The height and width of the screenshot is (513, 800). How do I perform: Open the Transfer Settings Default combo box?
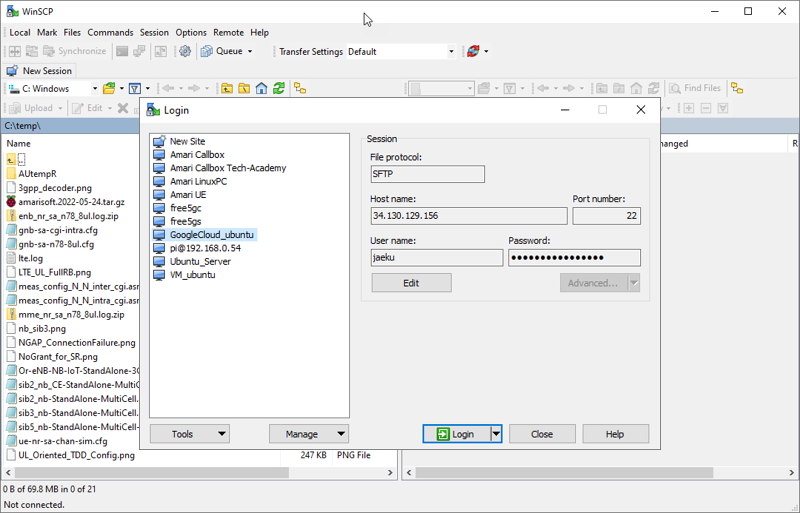(401, 52)
